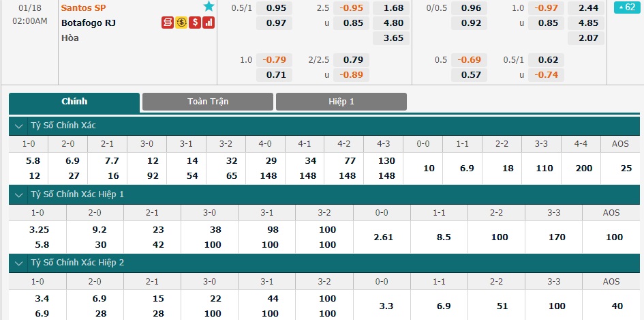Select Santos SP handicap odds 0.95

(x=275, y=8)
